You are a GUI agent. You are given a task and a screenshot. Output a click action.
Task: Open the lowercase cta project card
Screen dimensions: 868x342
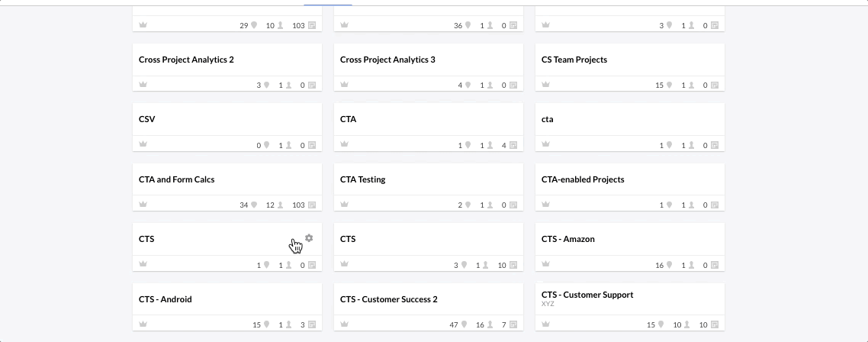(x=548, y=120)
